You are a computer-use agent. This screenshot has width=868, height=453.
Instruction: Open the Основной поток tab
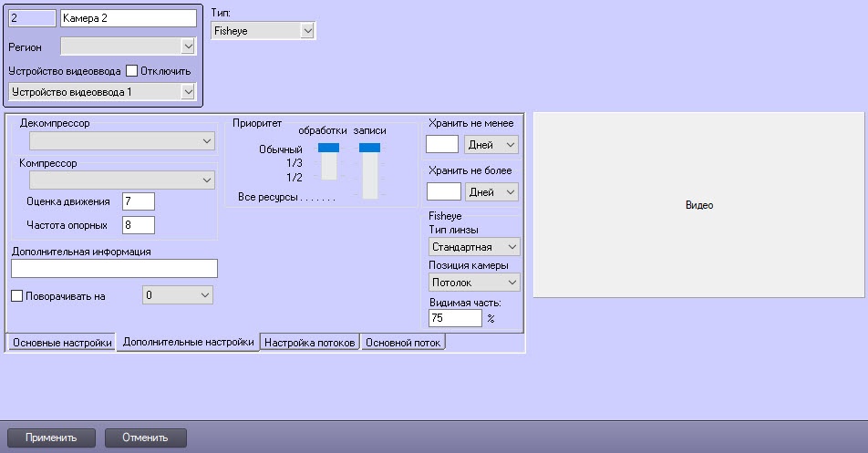(x=403, y=343)
